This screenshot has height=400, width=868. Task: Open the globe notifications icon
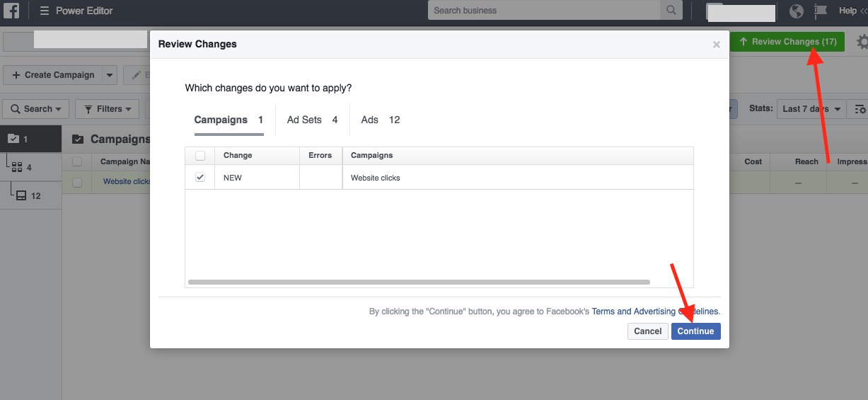click(797, 11)
